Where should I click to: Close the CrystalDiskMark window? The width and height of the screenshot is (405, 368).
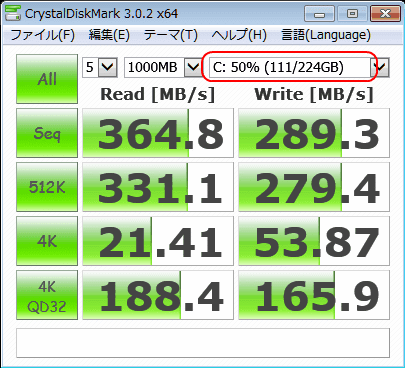point(385,14)
